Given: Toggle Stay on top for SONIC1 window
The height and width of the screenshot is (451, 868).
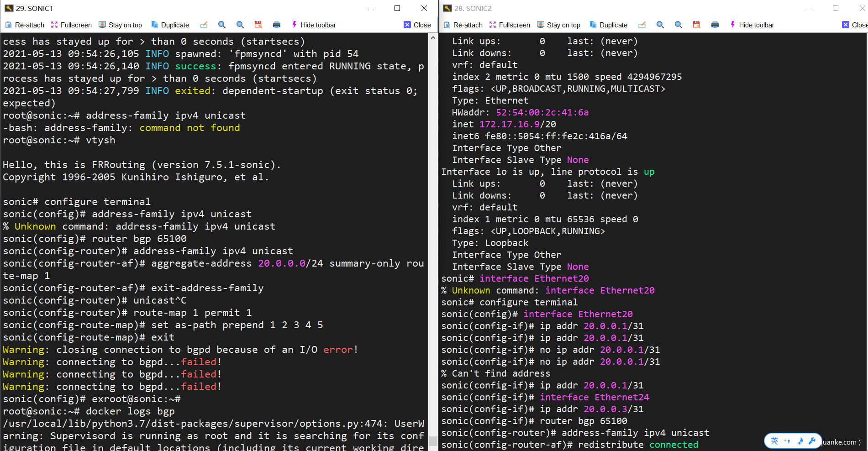Looking at the screenshot, I should point(121,25).
